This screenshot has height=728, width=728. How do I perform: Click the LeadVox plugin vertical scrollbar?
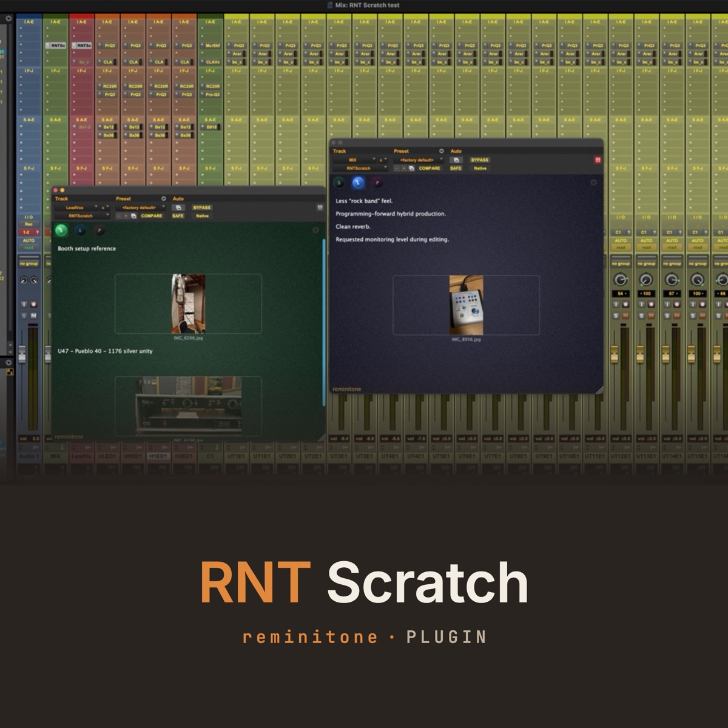coord(324,322)
